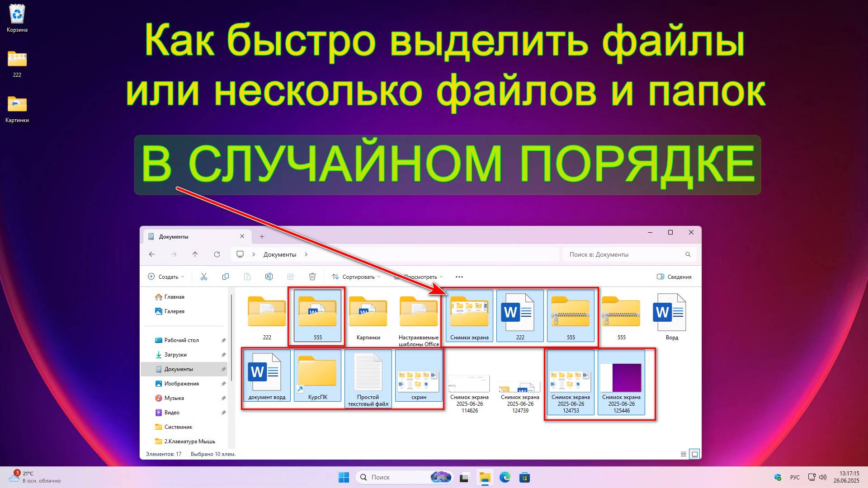
Task: Open File Explorer from the taskbar
Action: (x=485, y=477)
